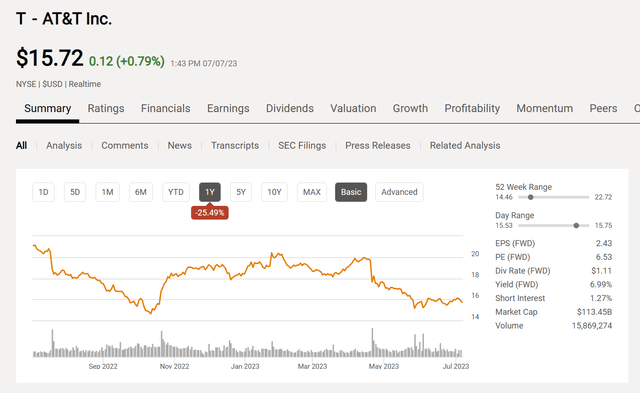The height and width of the screenshot is (393, 640).
Task: Filter by Analysis
Action: 64,146
